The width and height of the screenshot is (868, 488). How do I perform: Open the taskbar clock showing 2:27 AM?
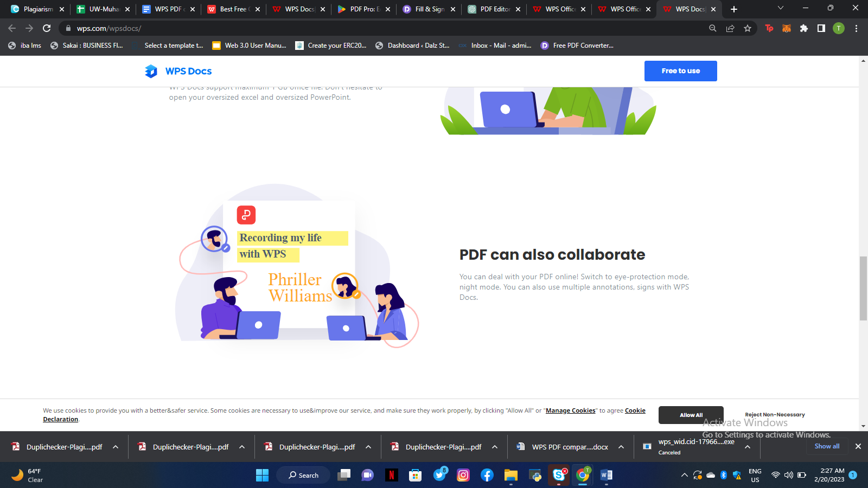tap(829, 475)
